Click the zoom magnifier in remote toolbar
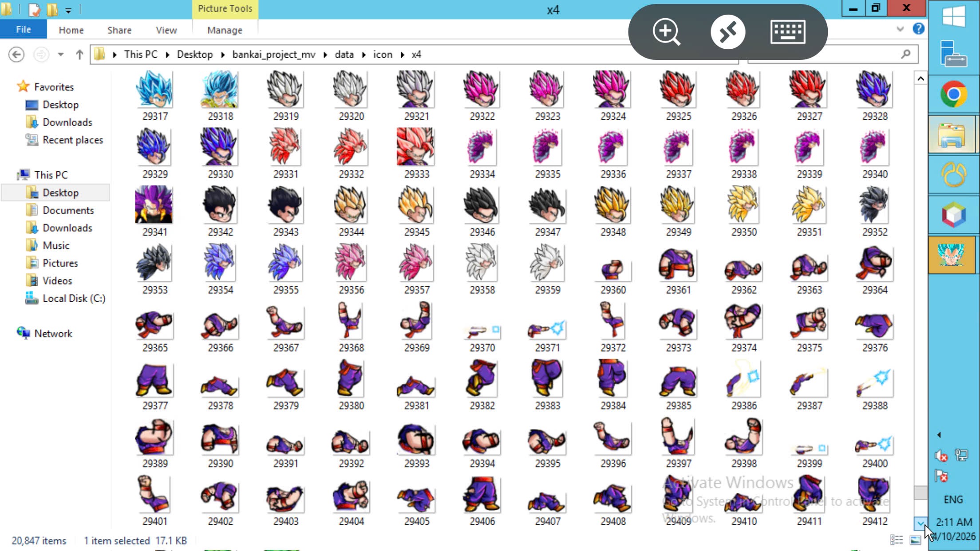The image size is (980, 551). 666,32
